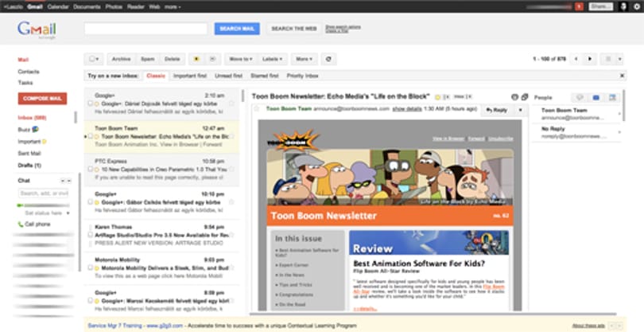
Task: Switch to Classic inbox tab
Action: pyautogui.click(x=156, y=76)
